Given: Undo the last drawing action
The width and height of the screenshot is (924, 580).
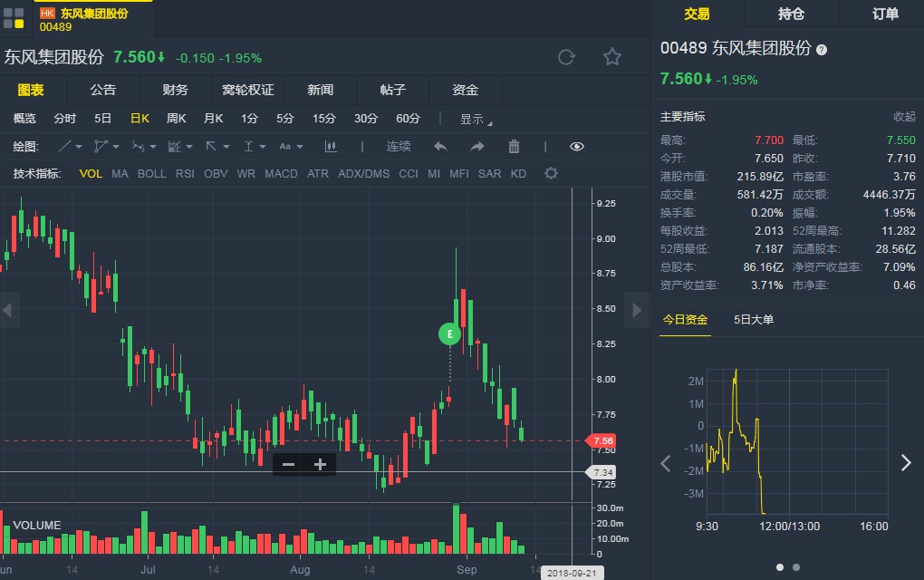Looking at the screenshot, I should click(441, 147).
